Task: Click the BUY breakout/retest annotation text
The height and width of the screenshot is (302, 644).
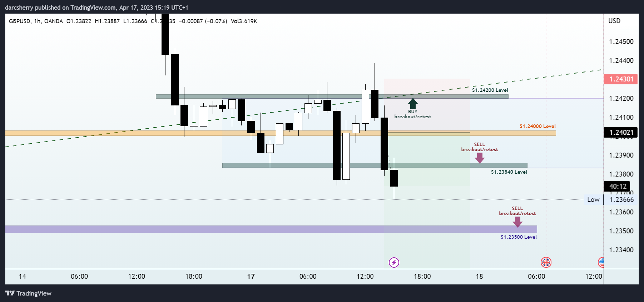Action: 413,114
